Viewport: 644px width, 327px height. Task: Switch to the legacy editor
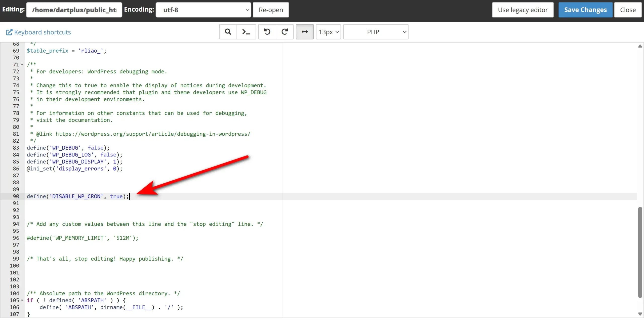pos(522,10)
